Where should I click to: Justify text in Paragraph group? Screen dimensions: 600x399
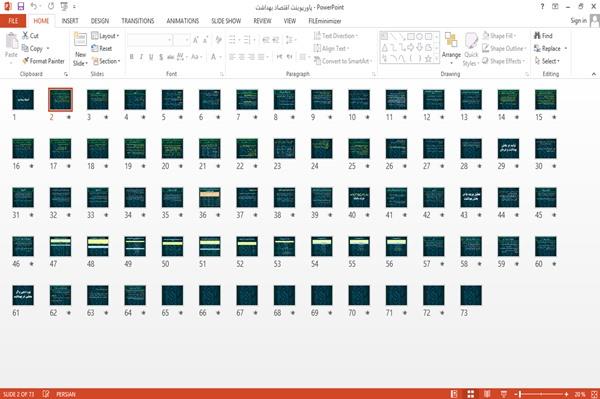(x=261, y=57)
